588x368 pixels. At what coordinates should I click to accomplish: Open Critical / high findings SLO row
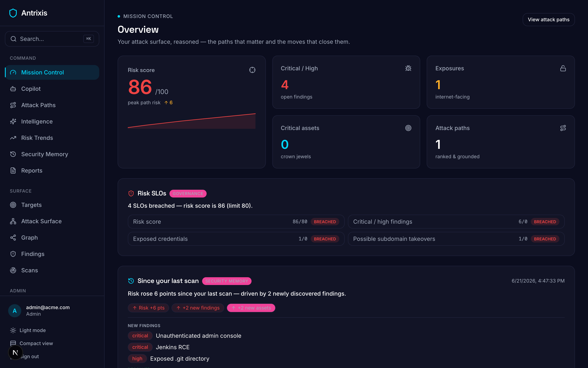click(x=456, y=222)
